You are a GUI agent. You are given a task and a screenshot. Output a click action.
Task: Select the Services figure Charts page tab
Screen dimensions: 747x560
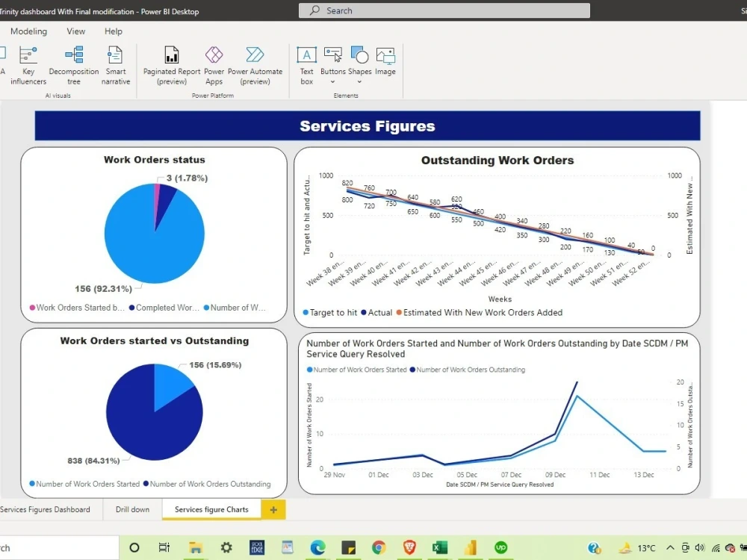[211, 509]
